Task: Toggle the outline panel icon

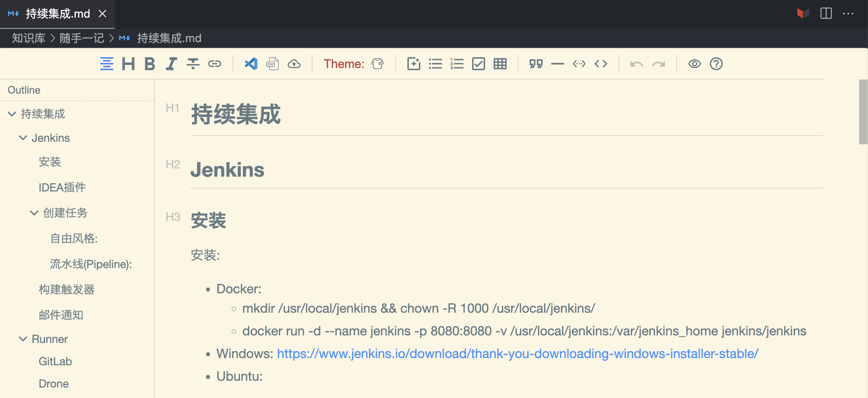Action: coord(106,64)
